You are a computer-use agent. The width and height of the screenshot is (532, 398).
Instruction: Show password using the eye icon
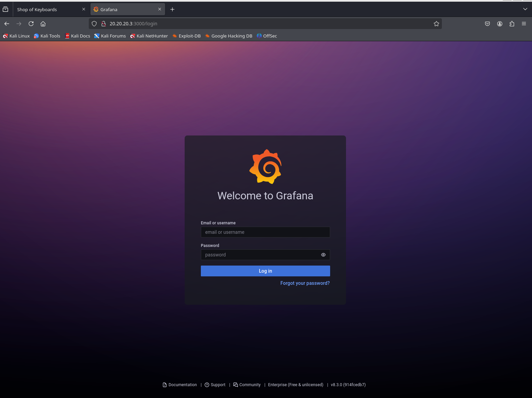click(x=323, y=255)
